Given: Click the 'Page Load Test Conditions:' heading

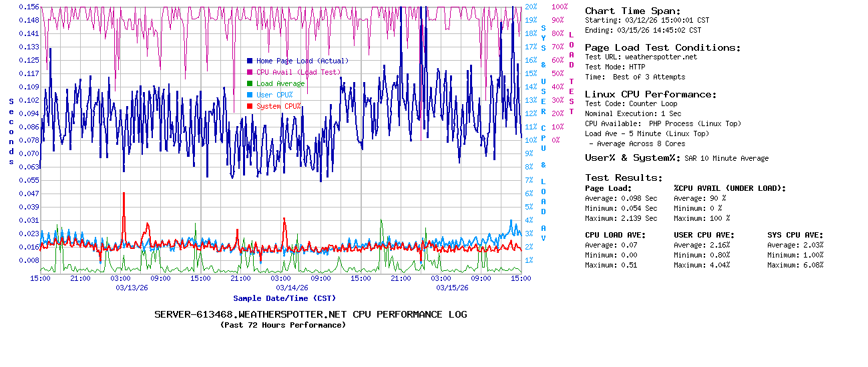Looking at the screenshot, I should (x=662, y=47).
